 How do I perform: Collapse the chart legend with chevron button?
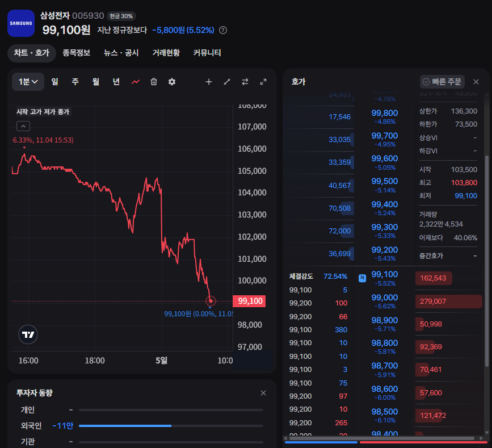[23, 126]
